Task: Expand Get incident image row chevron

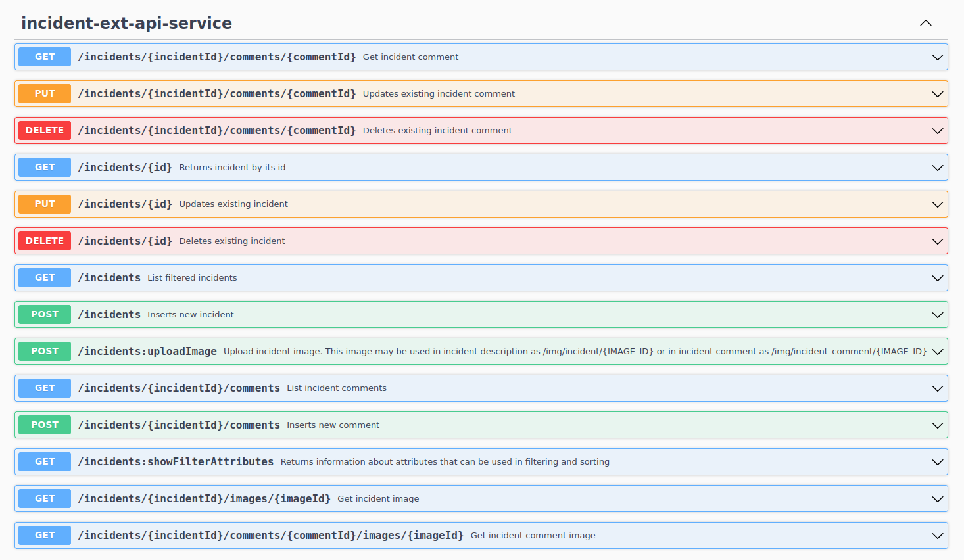Action: point(937,499)
